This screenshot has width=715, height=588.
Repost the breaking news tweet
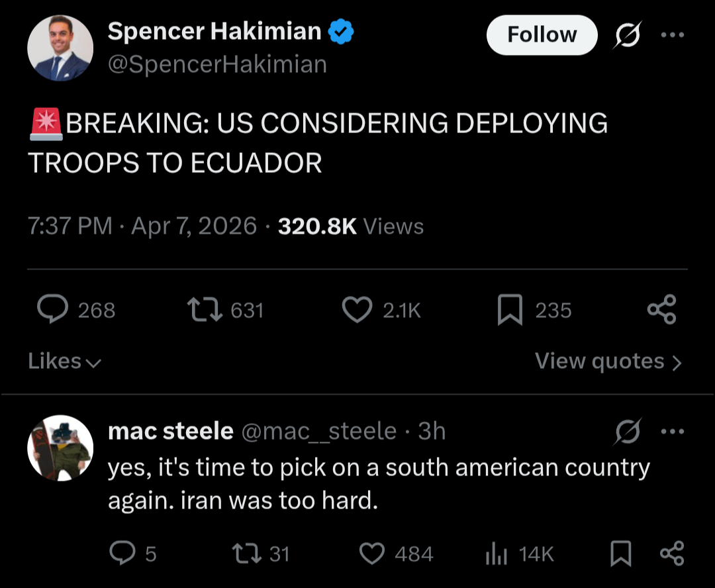(x=206, y=310)
